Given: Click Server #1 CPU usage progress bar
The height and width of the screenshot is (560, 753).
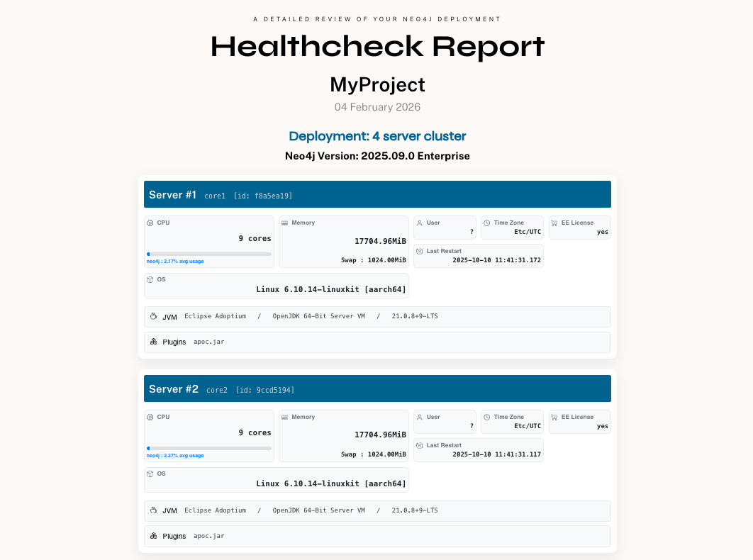Looking at the screenshot, I should click(209, 254).
